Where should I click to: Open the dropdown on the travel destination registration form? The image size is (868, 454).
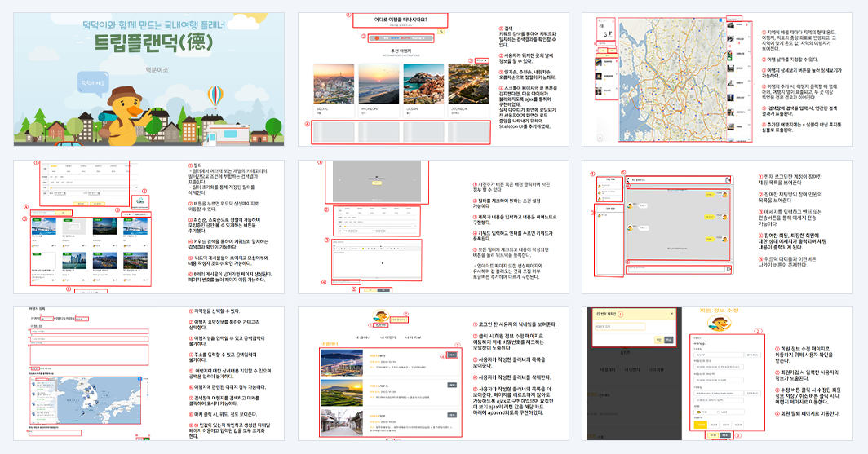82,319
